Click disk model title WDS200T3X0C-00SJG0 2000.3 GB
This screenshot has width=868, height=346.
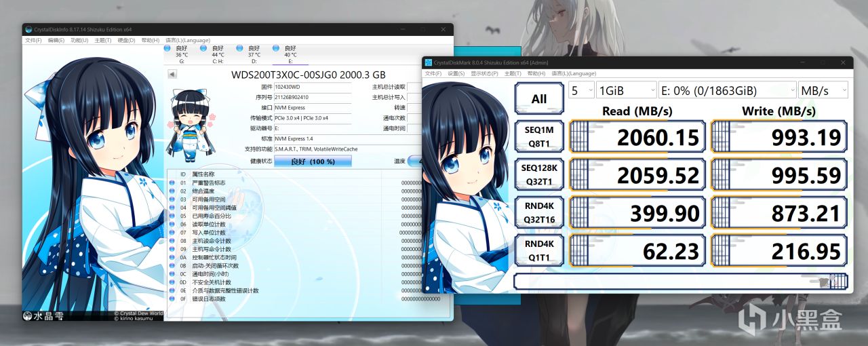coord(309,75)
